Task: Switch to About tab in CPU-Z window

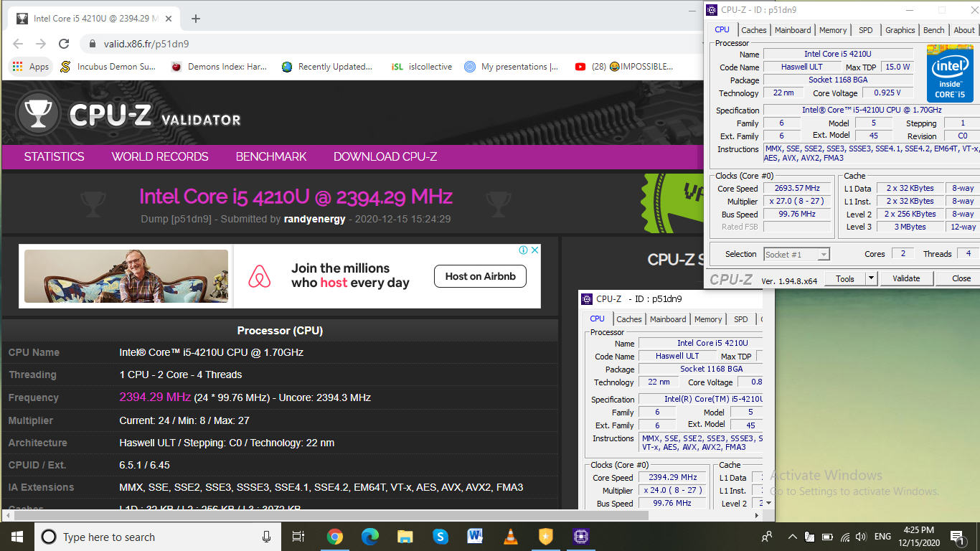Action: pyautogui.click(x=964, y=30)
